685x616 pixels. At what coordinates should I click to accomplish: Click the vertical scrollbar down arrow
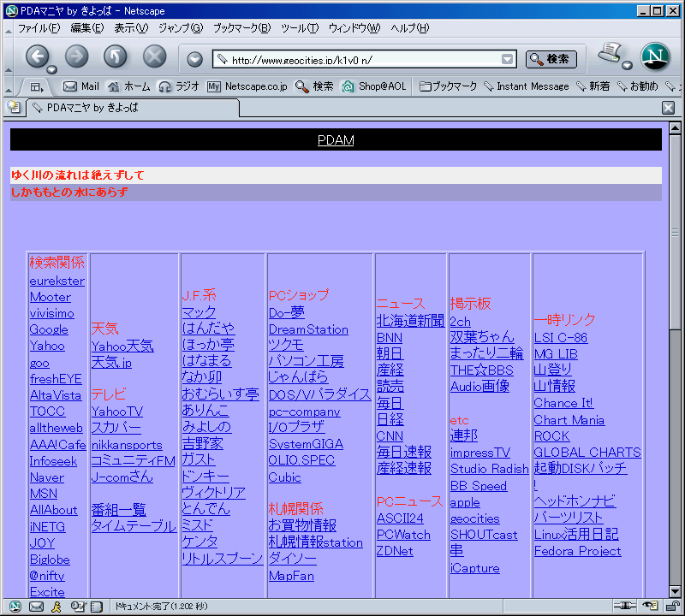tap(675, 591)
